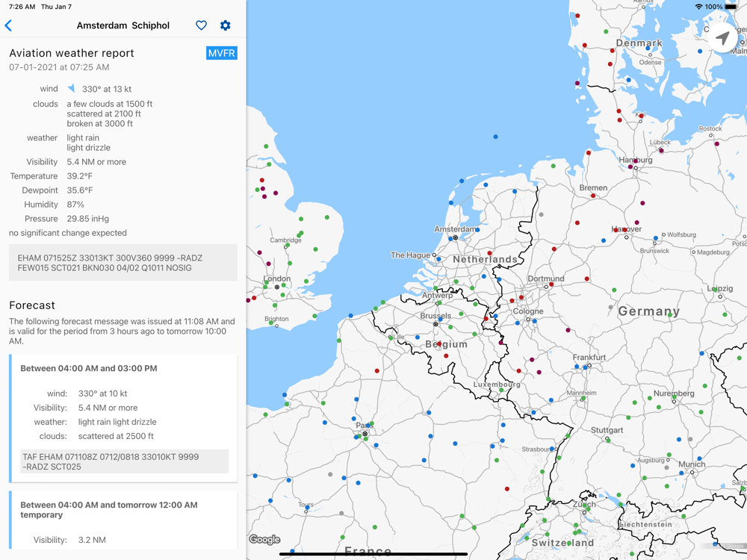The width and height of the screenshot is (747, 560).
Task: Tap the report timestamp 07-01-2021 at 07:25 AM
Action: tap(59, 67)
